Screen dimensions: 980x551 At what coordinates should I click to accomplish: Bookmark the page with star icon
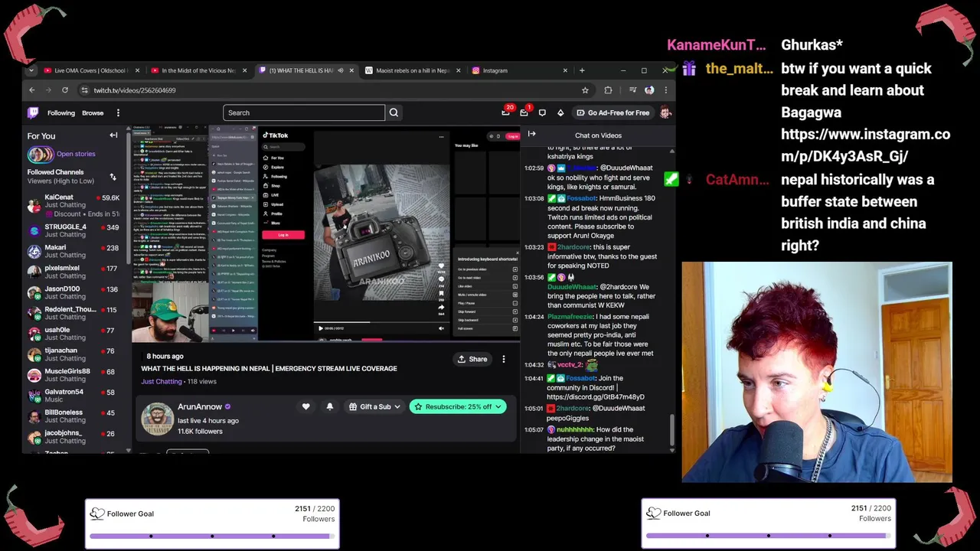click(585, 90)
